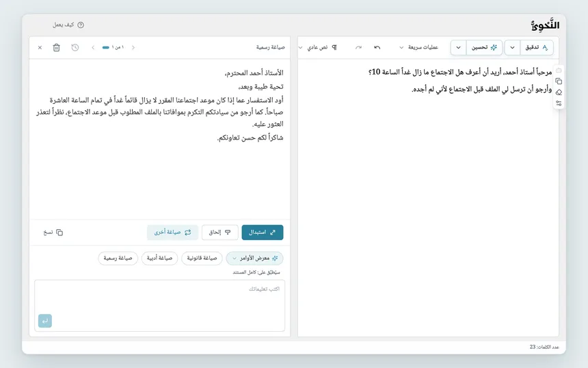Viewport: 588px width, 368px height.
Task: Click the first line مرحباً أستاذ أحمد in editor
Action: [460, 72]
